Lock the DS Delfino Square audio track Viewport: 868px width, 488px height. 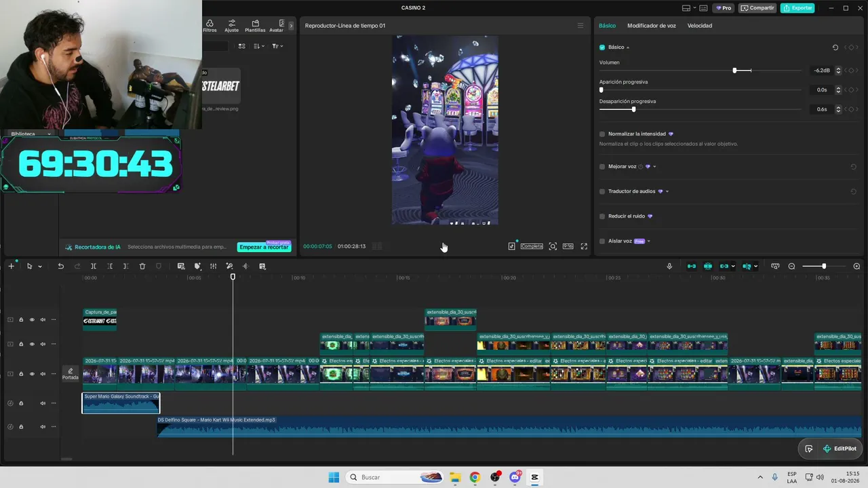tap(21, 427)
